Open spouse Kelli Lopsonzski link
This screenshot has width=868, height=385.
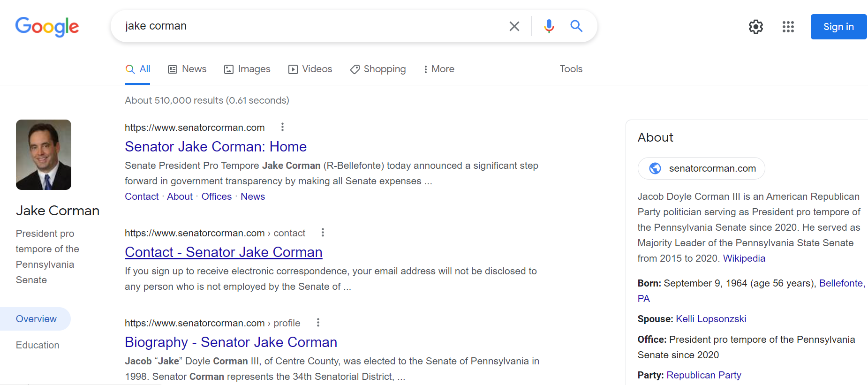(x=711, y=319)
